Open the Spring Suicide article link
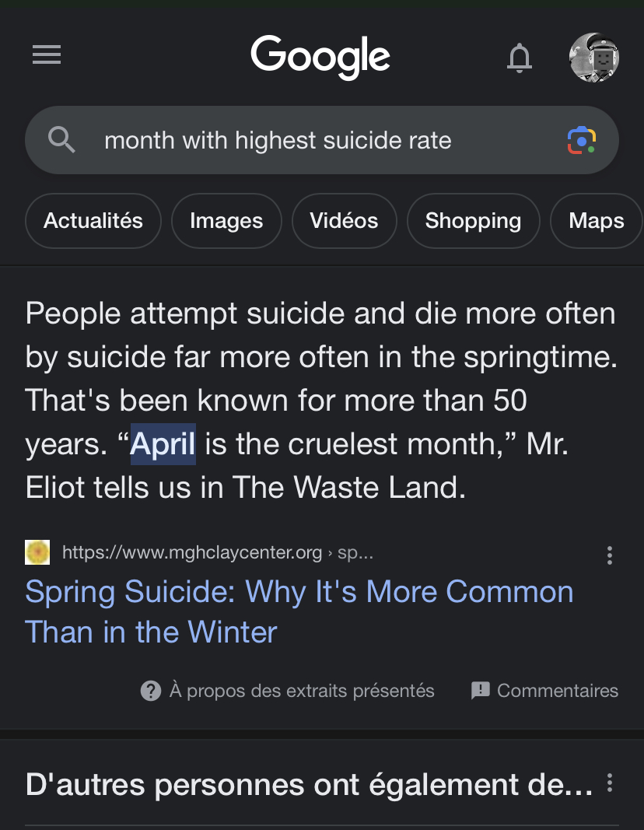Image resolution: width=644 pixels, height=830 pixels. 299,611
